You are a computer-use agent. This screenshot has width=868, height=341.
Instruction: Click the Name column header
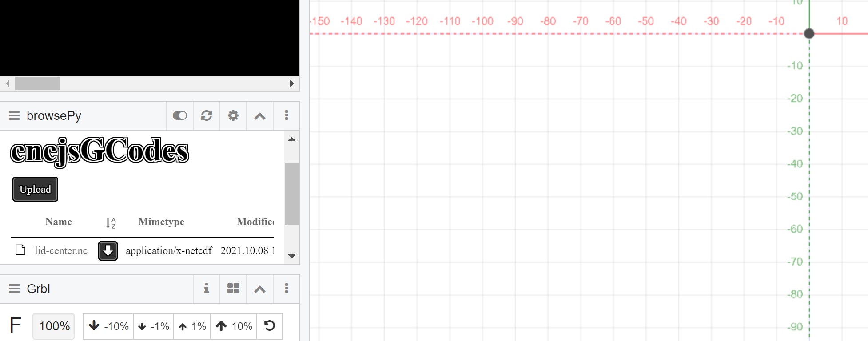(x=59, y=222)
